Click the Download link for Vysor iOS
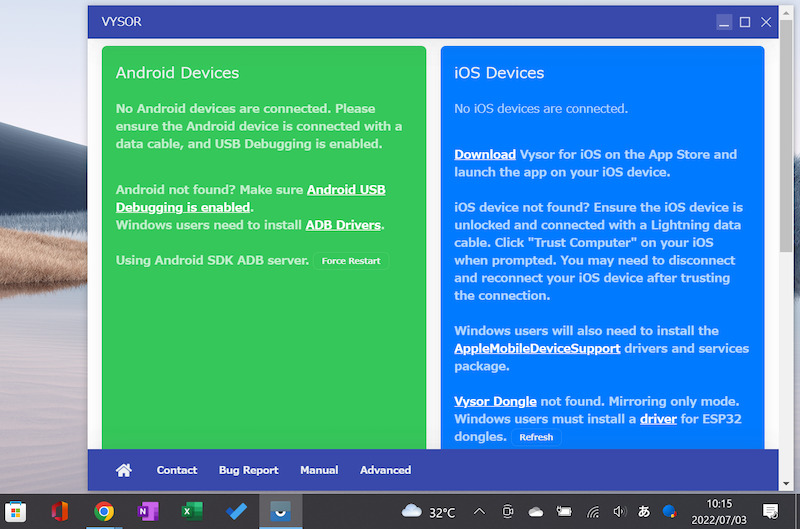Screen dimensions: 800x529 tap(485, 154)
